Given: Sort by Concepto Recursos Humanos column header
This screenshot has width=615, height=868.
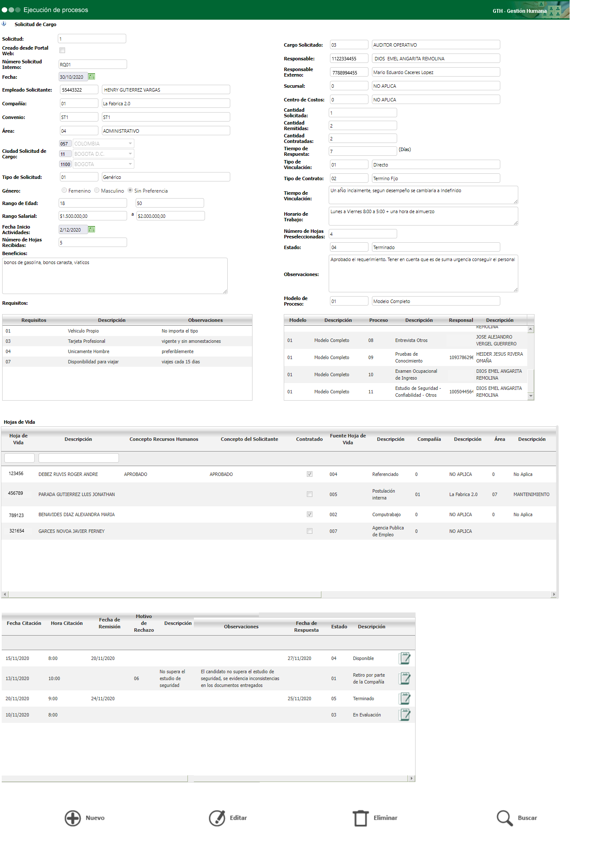Looking at the screenshot, I should click(x=164, y=439).
